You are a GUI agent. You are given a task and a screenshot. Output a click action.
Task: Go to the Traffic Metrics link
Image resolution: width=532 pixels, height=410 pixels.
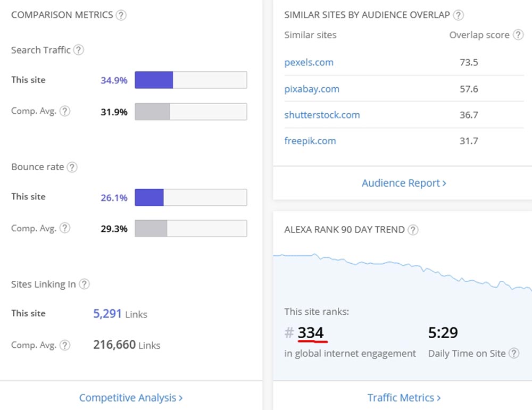(404, 397)
